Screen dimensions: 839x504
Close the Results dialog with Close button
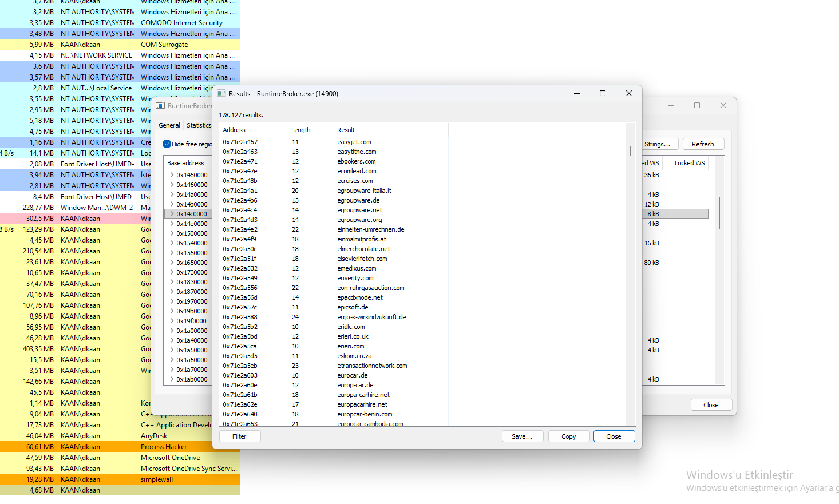pyautogui.click(x=614, y=436)
